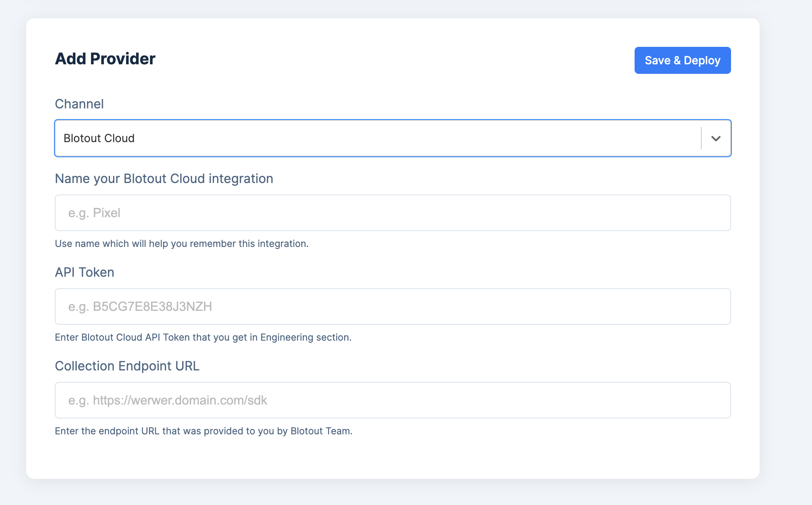Focus the integration name field with Pixel placeholder

click(x=393, y=213)
